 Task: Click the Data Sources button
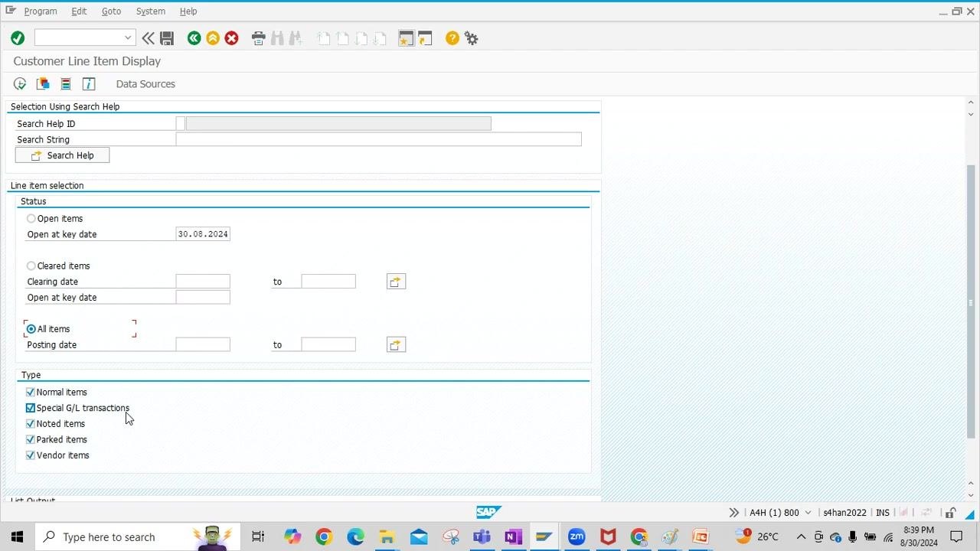tap(145, 84)
